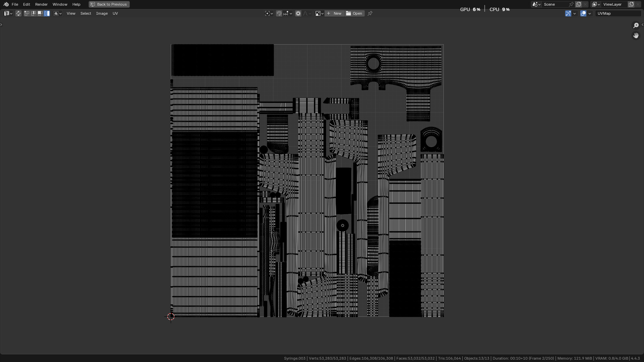Click the pan view hand gizmo
Screen dimensions: 644x362
636,36
